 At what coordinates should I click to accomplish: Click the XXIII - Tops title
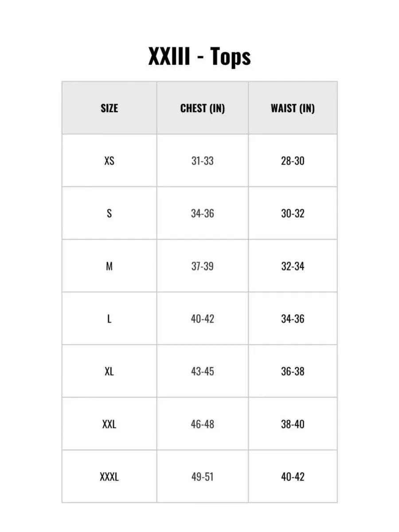tap(199, 57)
